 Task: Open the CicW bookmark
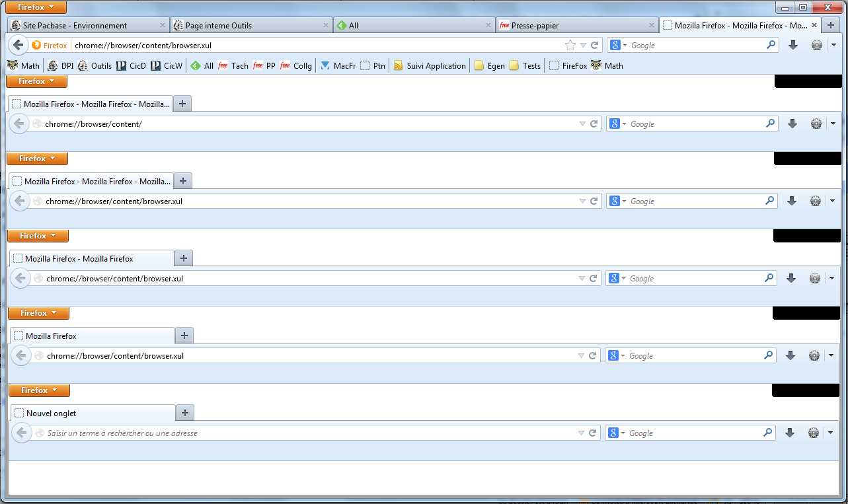coord(166,65)
